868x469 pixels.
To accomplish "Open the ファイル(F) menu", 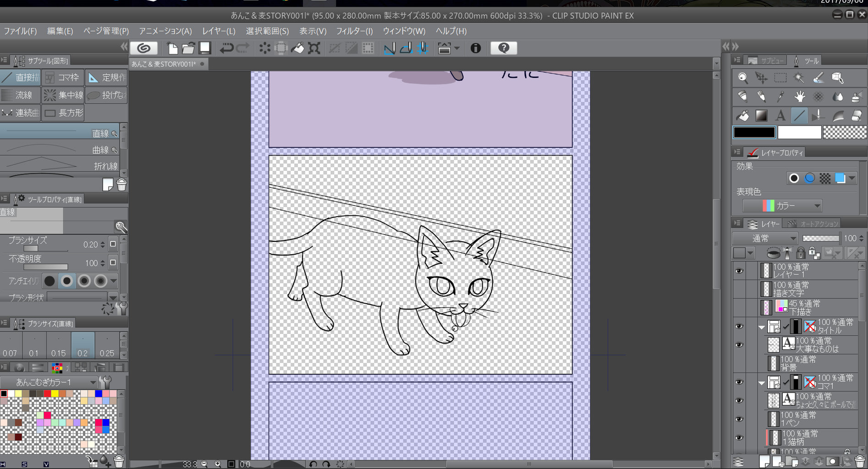I will pos(20,31).
